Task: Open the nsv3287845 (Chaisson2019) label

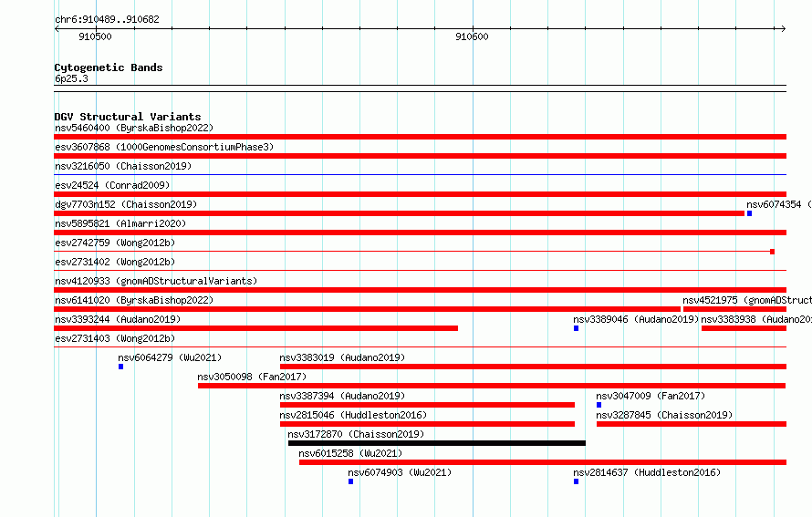Action: [x=664, y=415]
